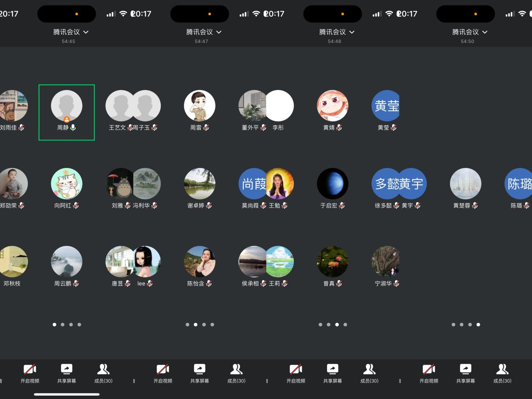This screenshot has height=399, width=532.
Task: Click the page indicator dots under 周云鹏
Action: coord(66,325)
